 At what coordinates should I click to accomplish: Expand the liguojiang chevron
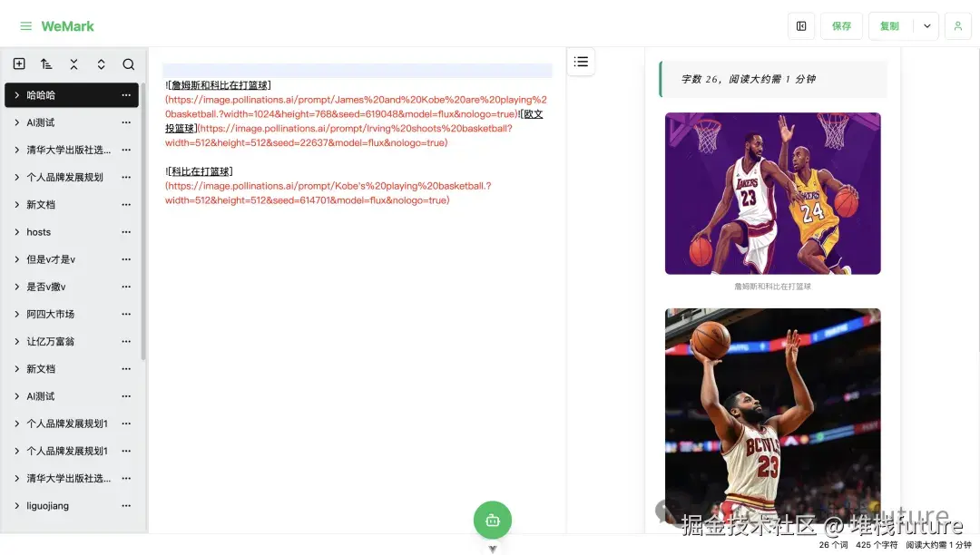17,506
